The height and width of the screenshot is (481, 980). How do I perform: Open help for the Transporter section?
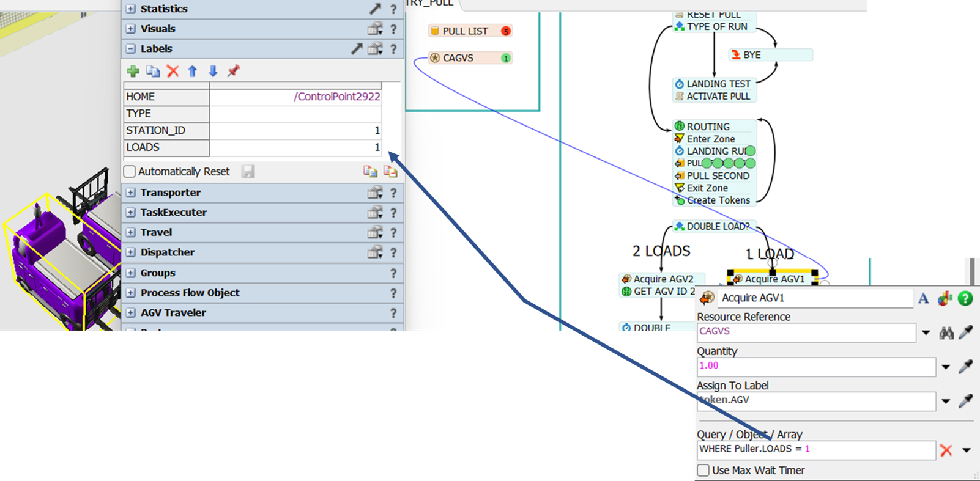[393, 193]
